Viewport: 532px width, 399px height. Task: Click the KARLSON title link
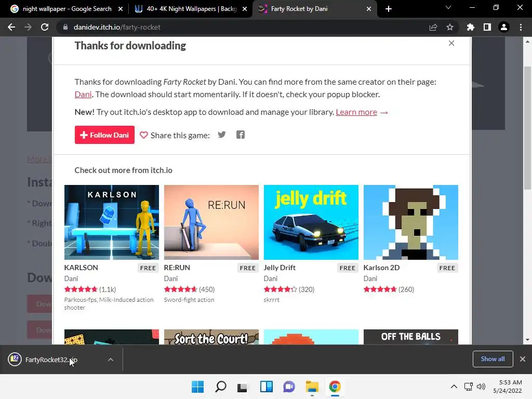pyautogui.click(x=81, y=268)
